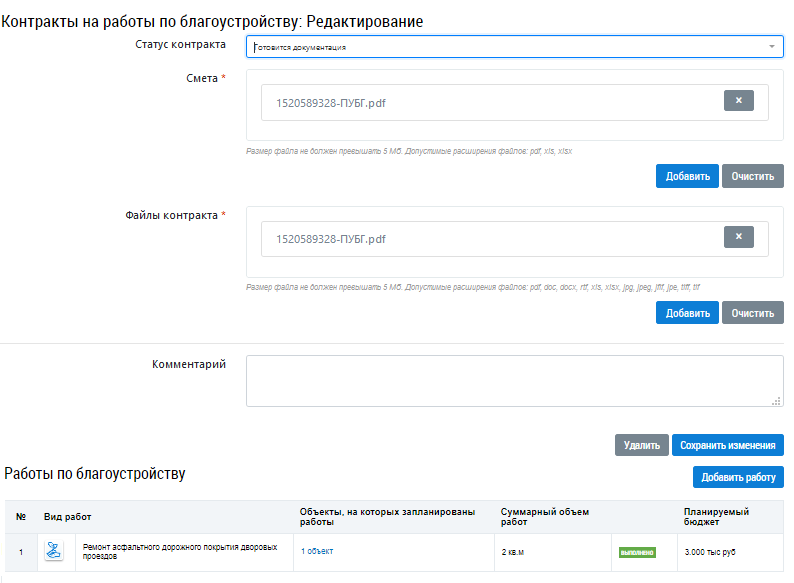Image resolution: width=794 pixels, height=583 pixels.
Task: Remove file in Файлы контракта field
Action: [x=738, y=237]
